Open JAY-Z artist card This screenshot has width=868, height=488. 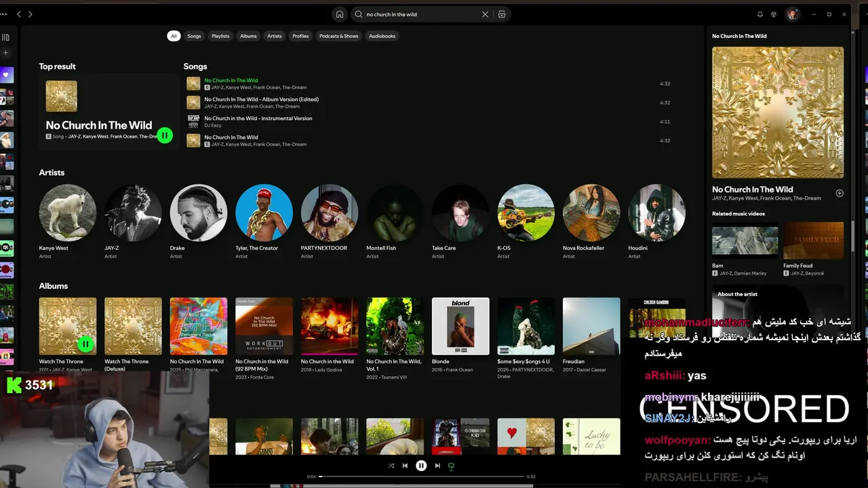133,221
